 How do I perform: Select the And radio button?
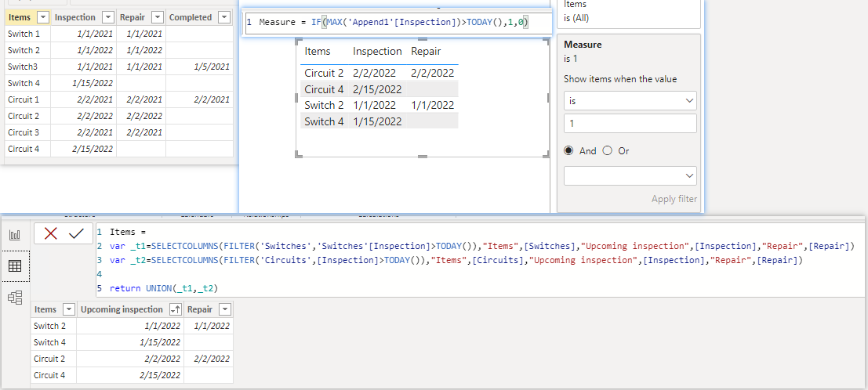568,150
